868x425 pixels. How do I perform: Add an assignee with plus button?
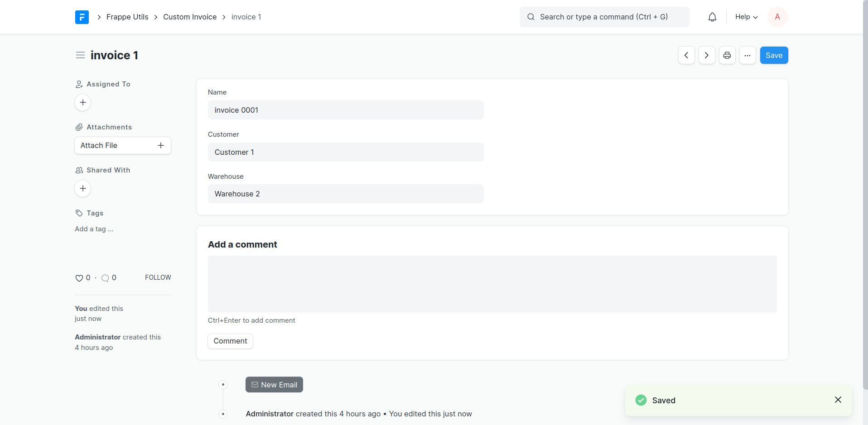[83, 103]
